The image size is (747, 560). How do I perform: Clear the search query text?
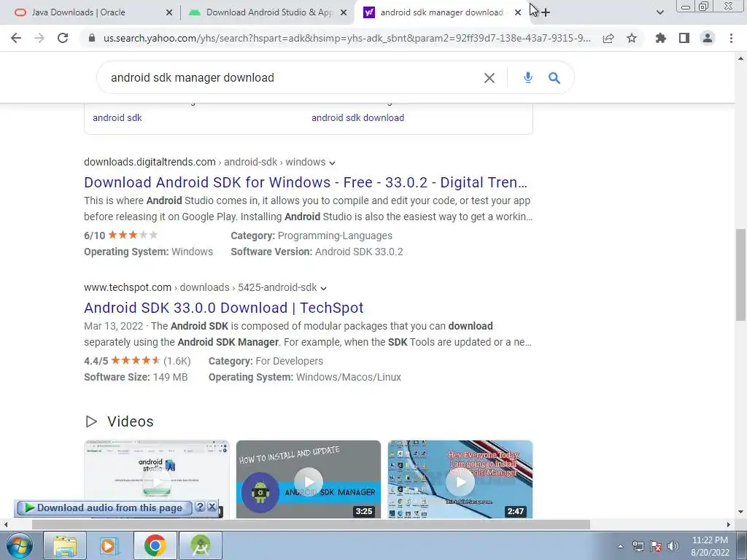coord(489,77)
